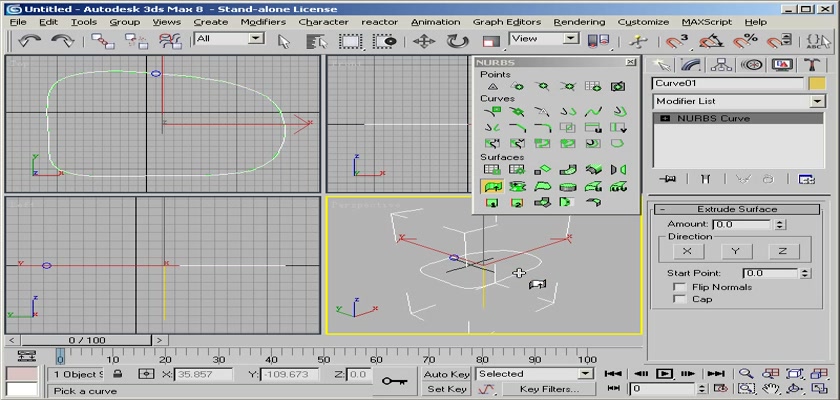The width and height of the screenshot is (840, 400).
Task: Activate the Select Object arrow tool
Action: pyautogui.click(x=284, y=42)
